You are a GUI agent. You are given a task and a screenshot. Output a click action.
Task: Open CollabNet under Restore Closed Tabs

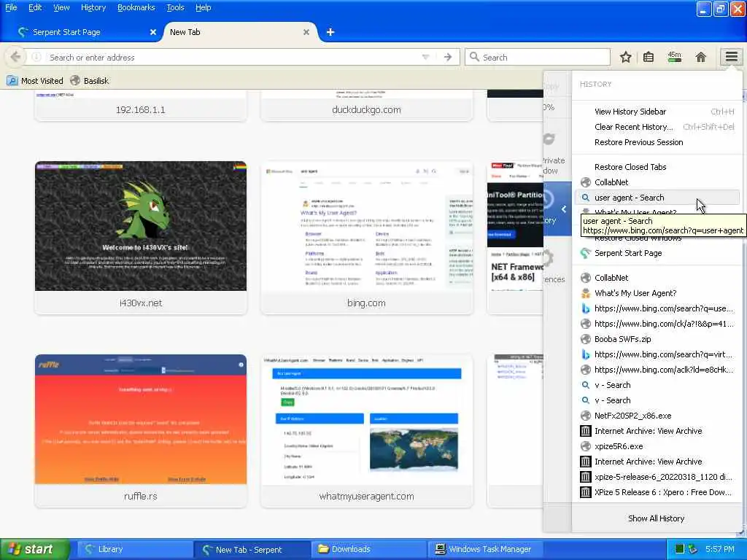tap(657, 182)
